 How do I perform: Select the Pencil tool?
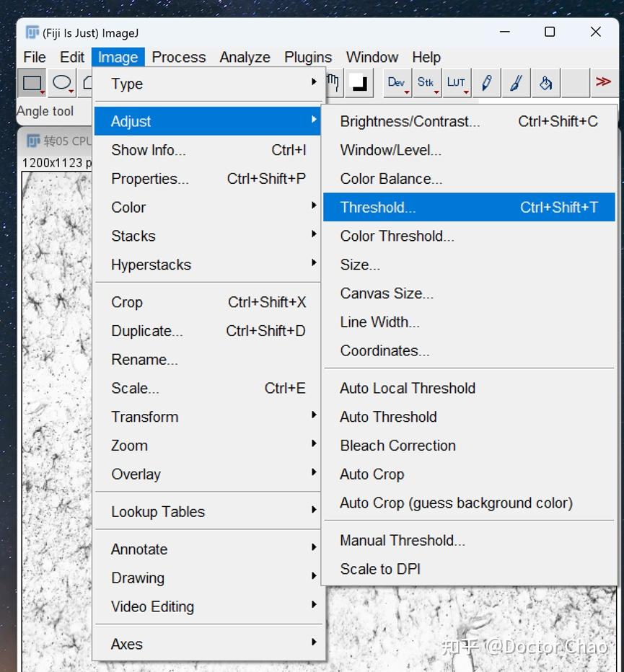click(486, 83)
